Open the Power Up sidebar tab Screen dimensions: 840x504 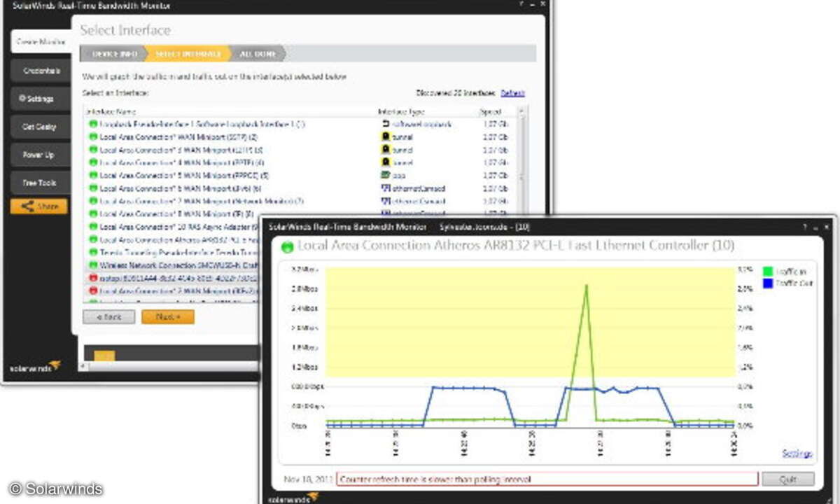(x=41, y=155)
